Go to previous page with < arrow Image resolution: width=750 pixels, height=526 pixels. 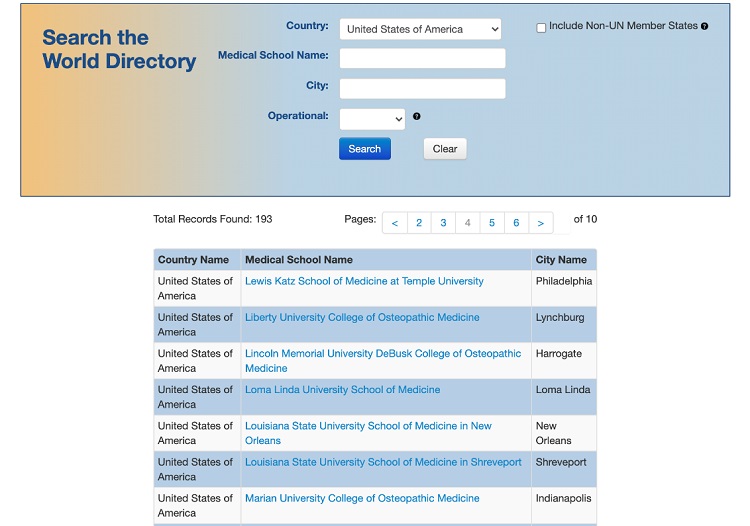tap(395, 223)
